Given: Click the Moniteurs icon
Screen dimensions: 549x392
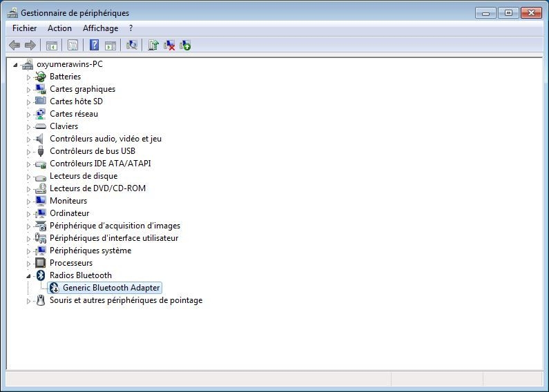Looking at the screenshot, I should [41, 201].
